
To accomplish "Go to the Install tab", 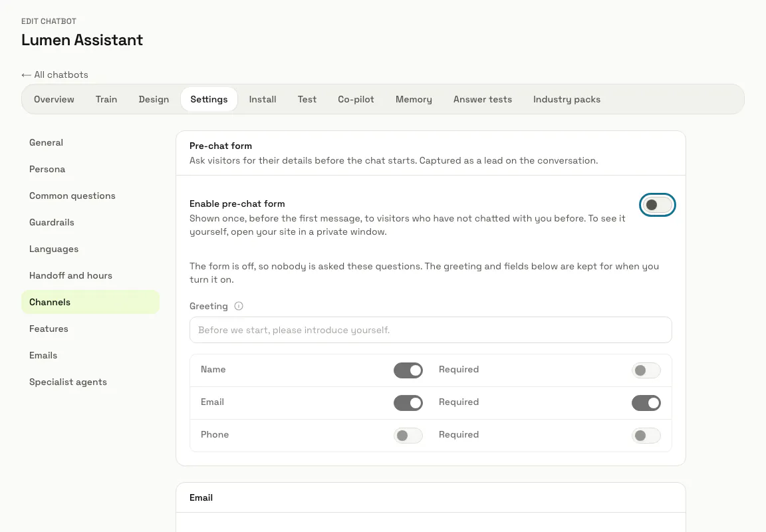I will [x=263, y=99].
